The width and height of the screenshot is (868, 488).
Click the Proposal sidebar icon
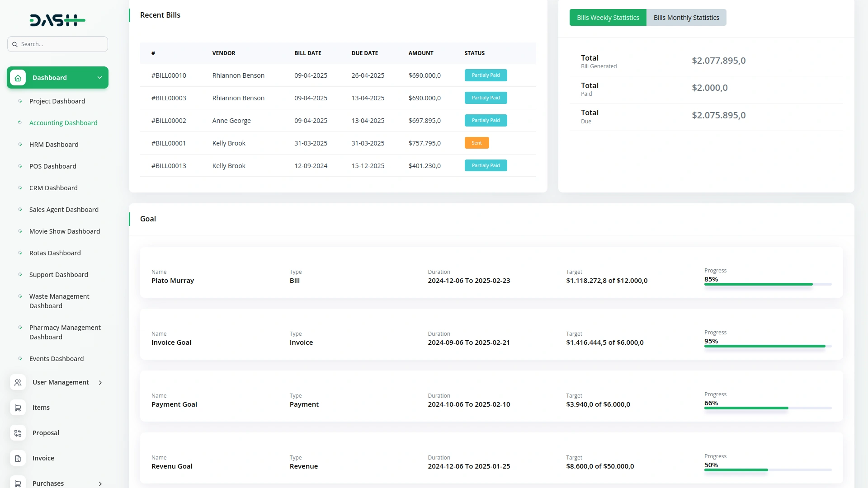click(x=18, y=433)
